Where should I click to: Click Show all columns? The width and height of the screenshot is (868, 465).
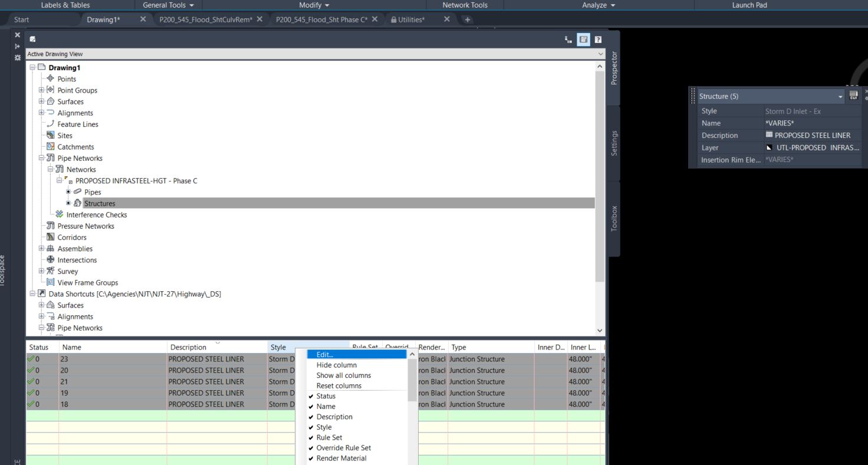(x=343, y=375)
